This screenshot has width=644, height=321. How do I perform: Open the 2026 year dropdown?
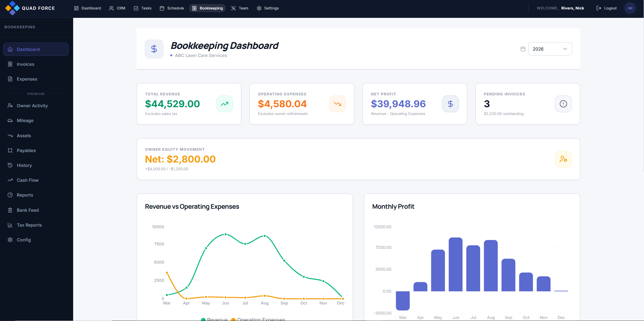tap(550, 49)
